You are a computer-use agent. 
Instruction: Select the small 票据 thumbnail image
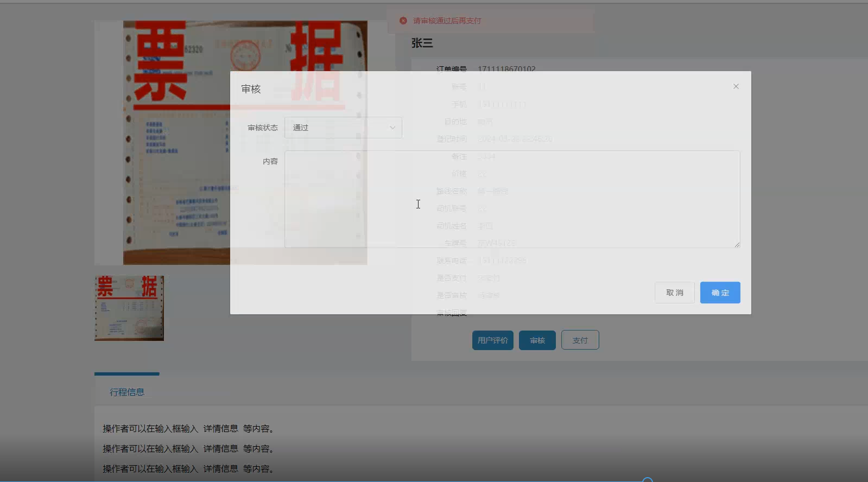click(x=129, y=308)
